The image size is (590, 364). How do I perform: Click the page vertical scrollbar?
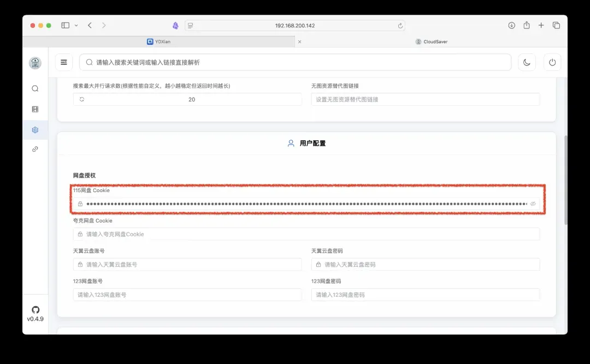tap(565, 180)
